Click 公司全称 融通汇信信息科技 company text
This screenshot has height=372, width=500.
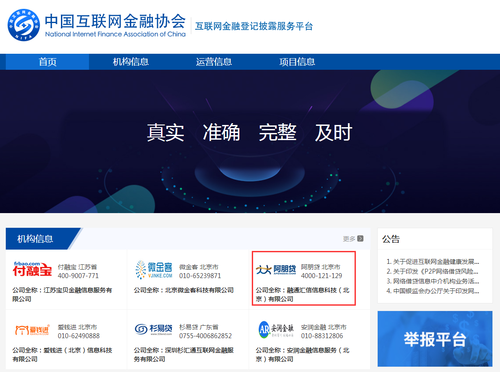[303, 294]
